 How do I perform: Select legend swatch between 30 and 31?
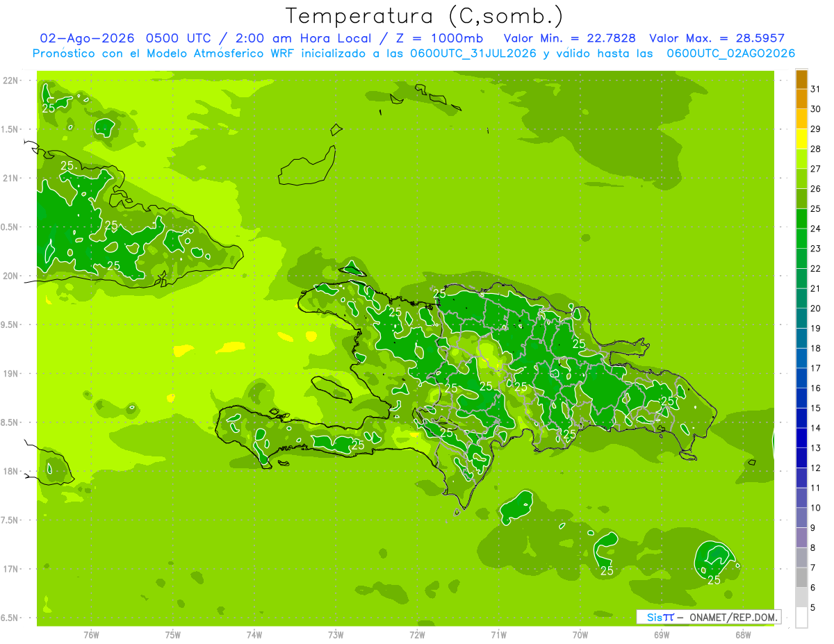click(801, 99)
